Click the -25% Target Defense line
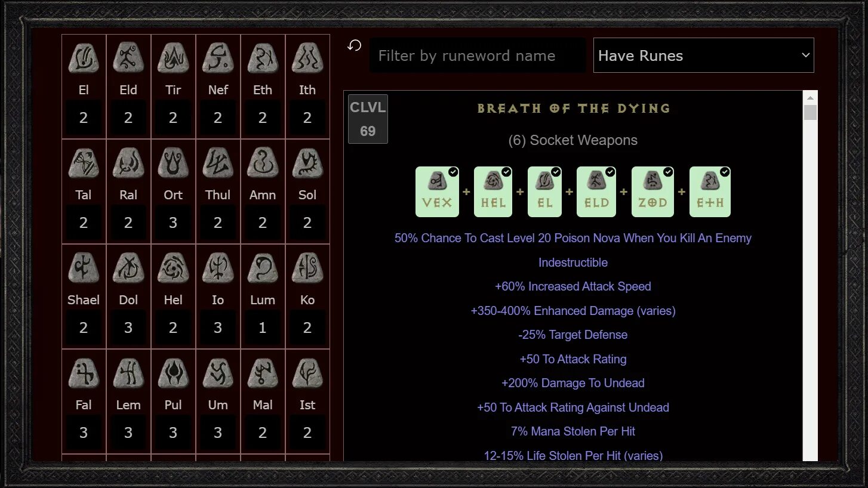The height and width of the screenshot is (488, 868). (x=573, y=335)
